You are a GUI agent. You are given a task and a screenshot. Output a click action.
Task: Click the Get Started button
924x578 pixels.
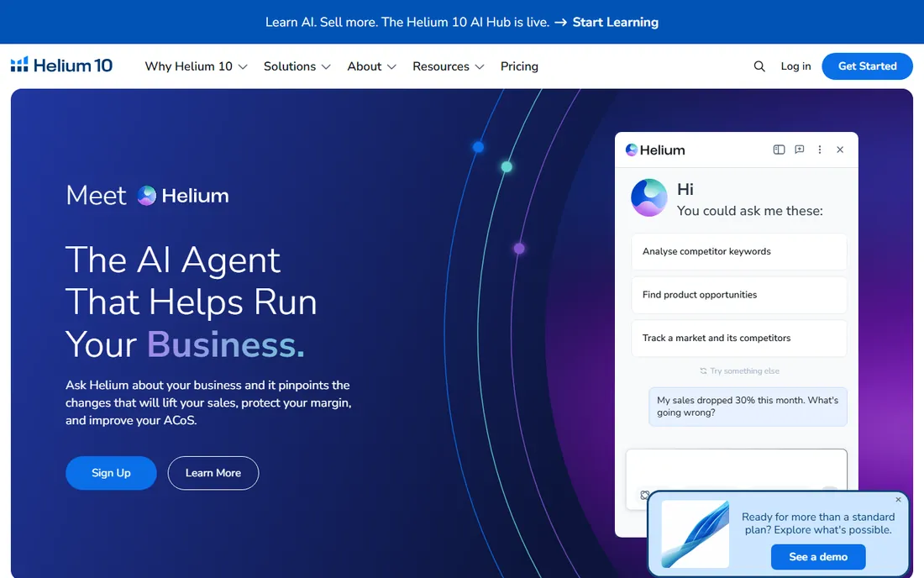coord(867,66)
